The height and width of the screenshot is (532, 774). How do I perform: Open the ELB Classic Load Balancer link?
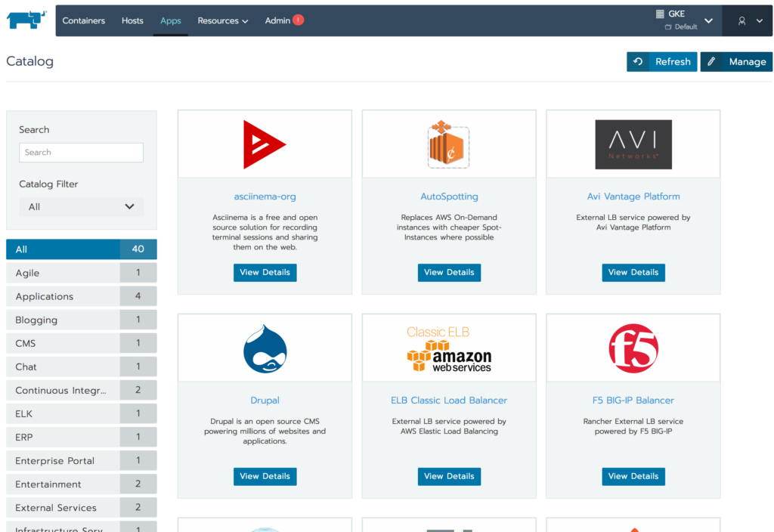pos(449,401)
